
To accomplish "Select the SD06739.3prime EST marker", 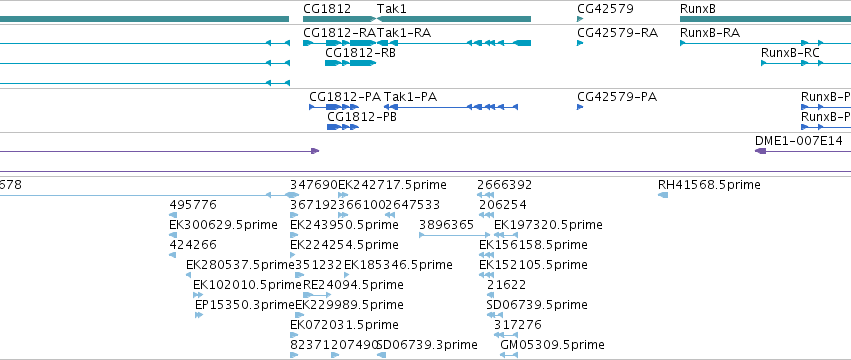I will tap(381, 355).
